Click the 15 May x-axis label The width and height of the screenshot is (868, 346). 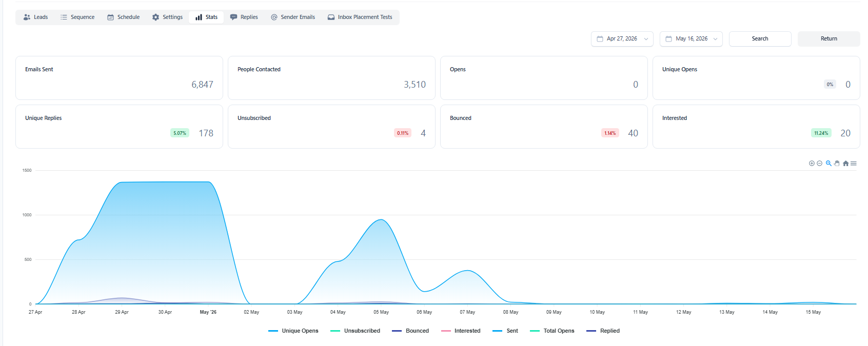coord(813,312)
